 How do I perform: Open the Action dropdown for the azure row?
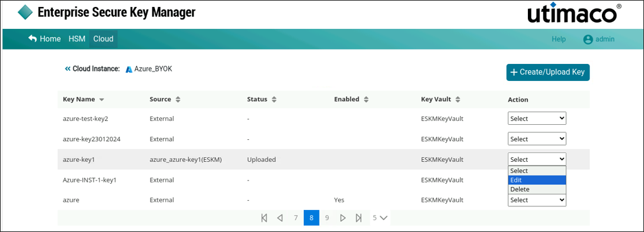point(537,201)
